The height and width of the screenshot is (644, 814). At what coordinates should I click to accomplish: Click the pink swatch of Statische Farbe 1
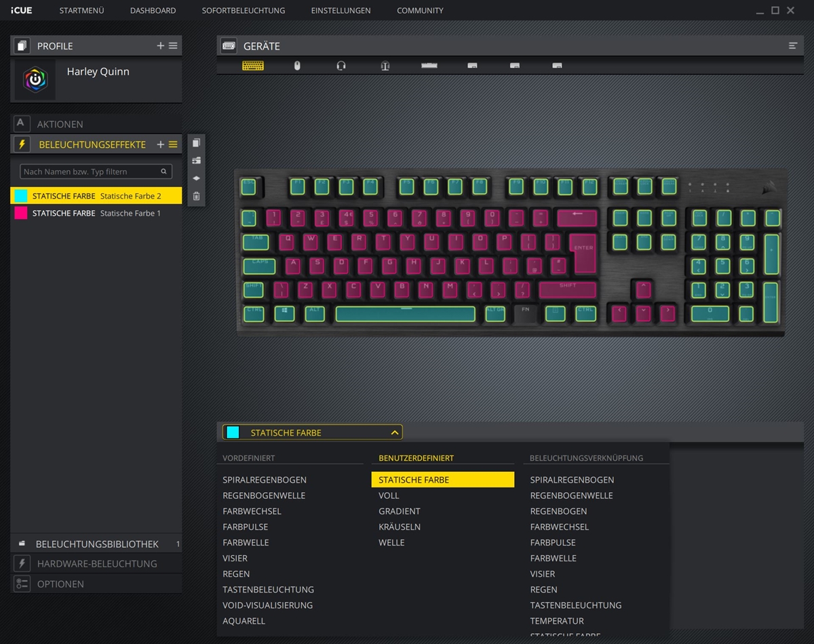tap(21, 213)
